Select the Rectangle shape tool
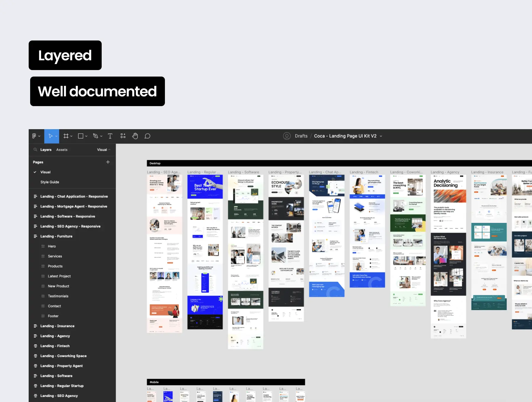Image resolution: width=532 pixels, height=402 pixels. [x=80, y=136]
